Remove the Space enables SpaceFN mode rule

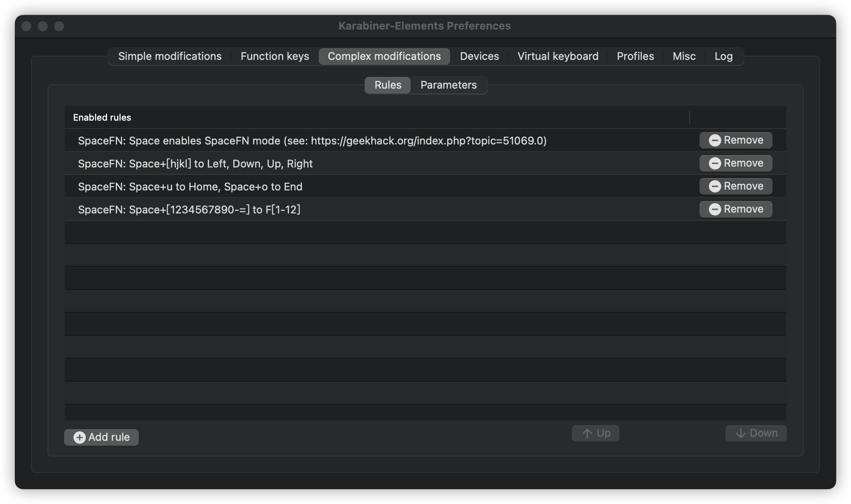pyautogui.click(x=736, y=140)
